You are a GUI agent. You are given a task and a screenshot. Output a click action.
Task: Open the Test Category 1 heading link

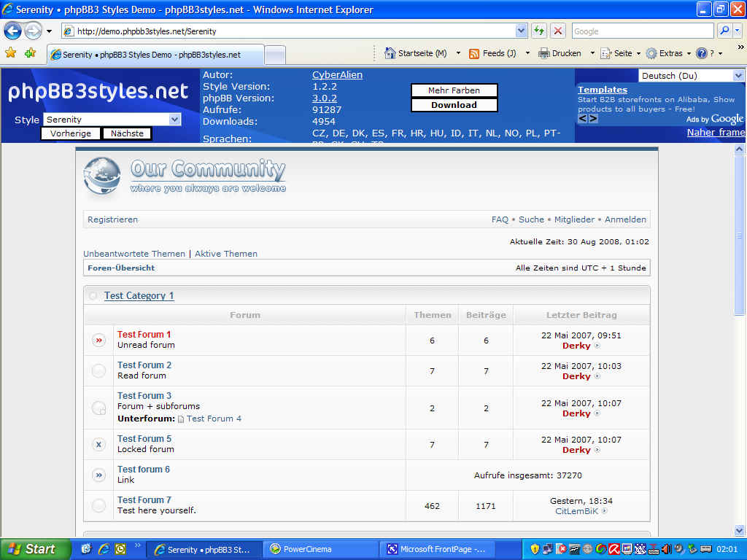point(139,296)
